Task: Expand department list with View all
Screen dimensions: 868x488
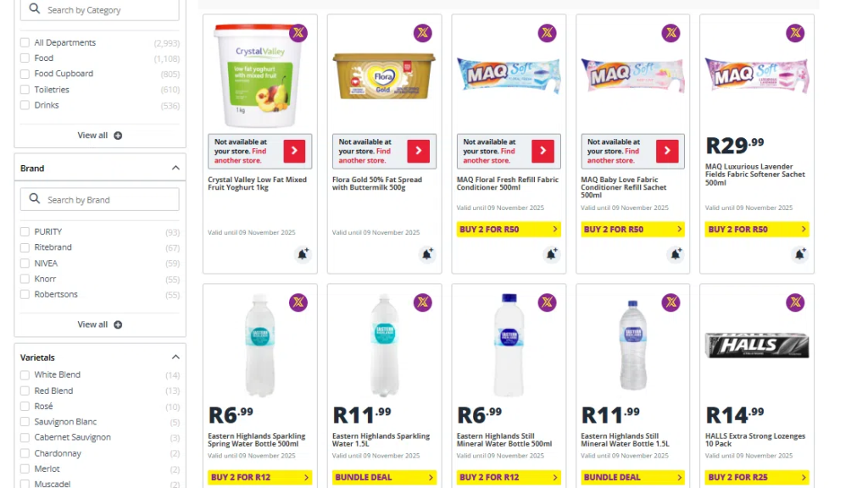Action: click(x=99, y=136)
